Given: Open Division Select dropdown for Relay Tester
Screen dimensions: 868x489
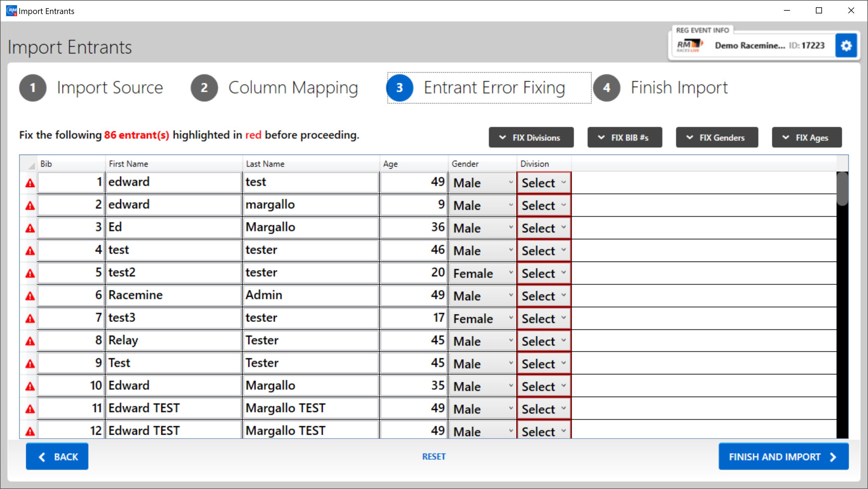Looking at the screenshot, I should [544, 341].
